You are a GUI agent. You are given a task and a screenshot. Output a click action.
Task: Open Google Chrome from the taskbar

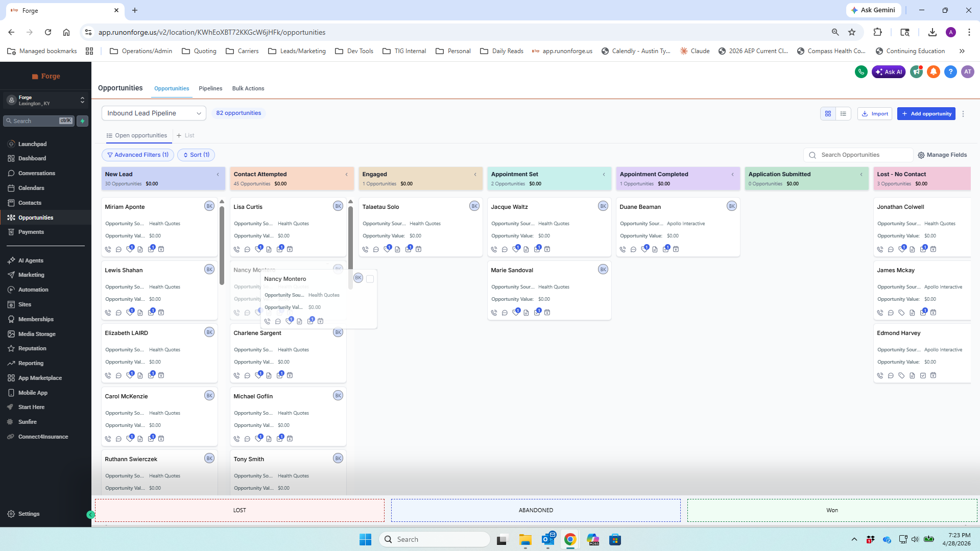(x=570, y=539)
